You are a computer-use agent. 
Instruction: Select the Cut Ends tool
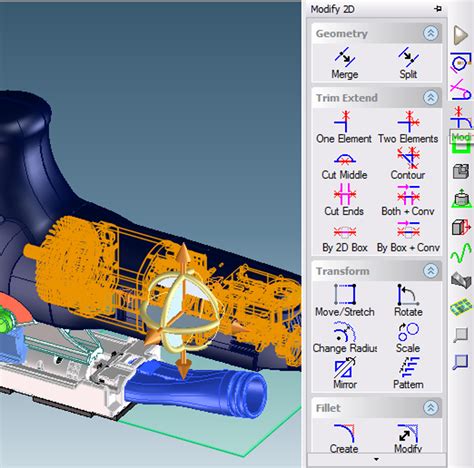pyautogui.click(x=344, y=200)
